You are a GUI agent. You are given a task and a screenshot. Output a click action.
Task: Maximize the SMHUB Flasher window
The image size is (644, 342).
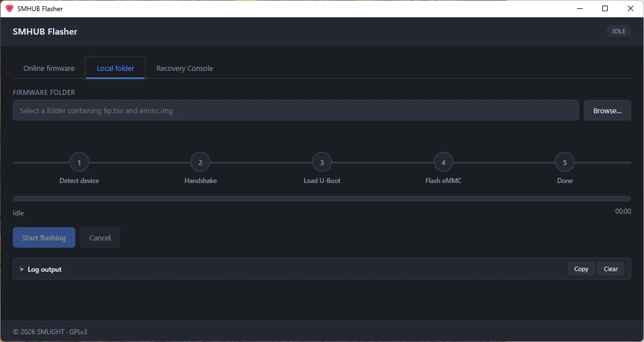pyautogui.click(x=604, y=8)
